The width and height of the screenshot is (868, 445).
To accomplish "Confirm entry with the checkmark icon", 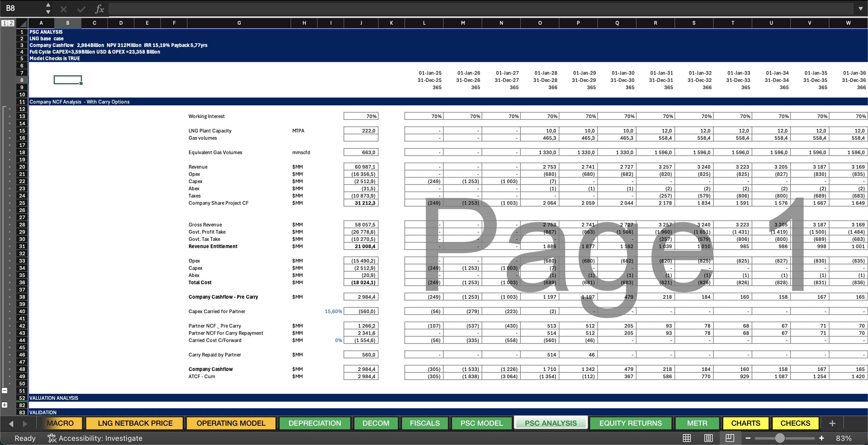I will pyautogui.click(x=81, y=9).
